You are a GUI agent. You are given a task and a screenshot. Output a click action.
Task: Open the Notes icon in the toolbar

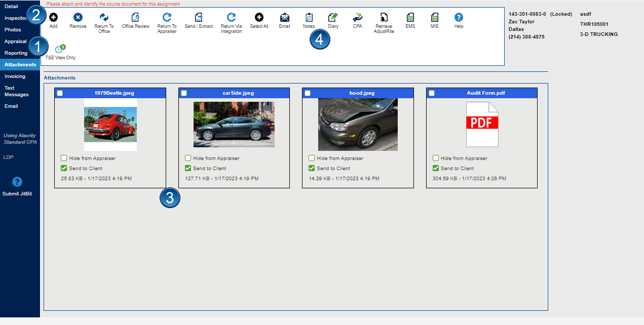click(x=309, y=17)
